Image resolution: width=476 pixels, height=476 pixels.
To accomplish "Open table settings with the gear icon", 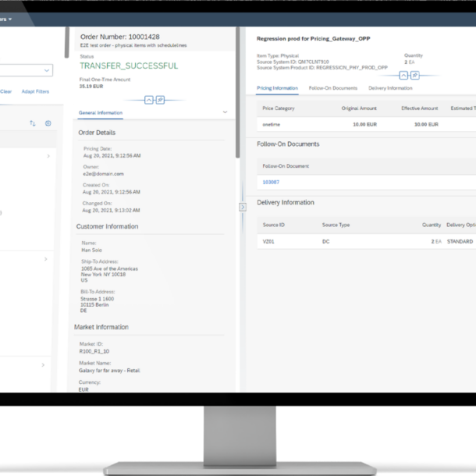I will tap(48, 123).
